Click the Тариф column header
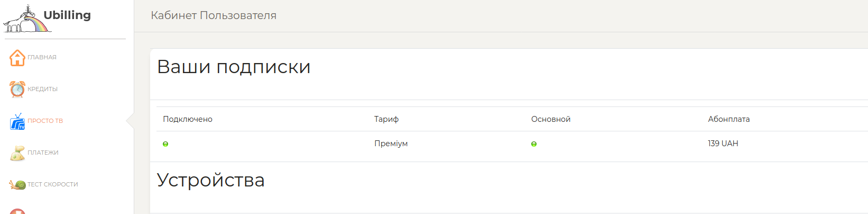The image size is (868, 214). coord(386,119)
